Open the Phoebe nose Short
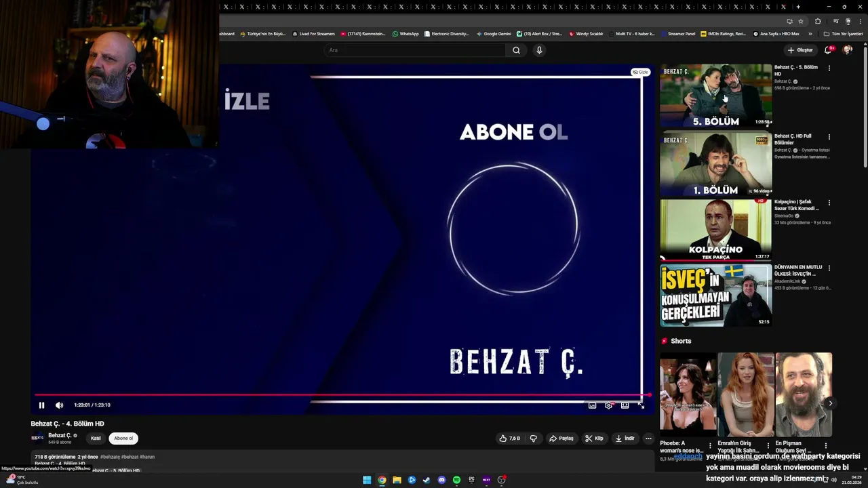Screen dimensions: 868x488 pos(688,394)
